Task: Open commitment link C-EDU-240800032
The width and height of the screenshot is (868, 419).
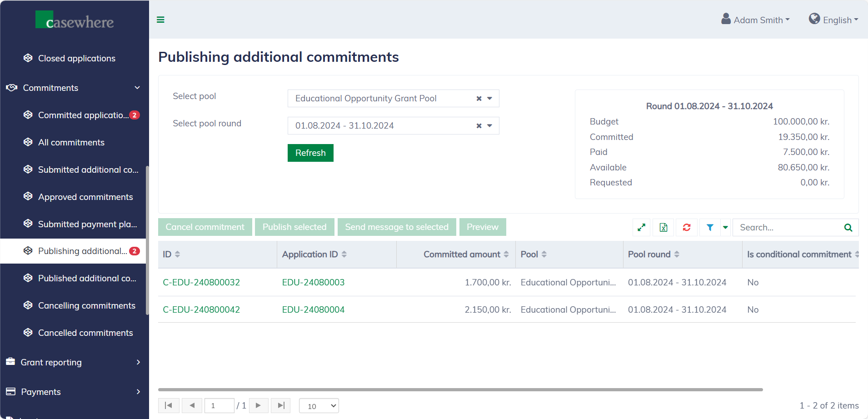Action: coord(201,282)
